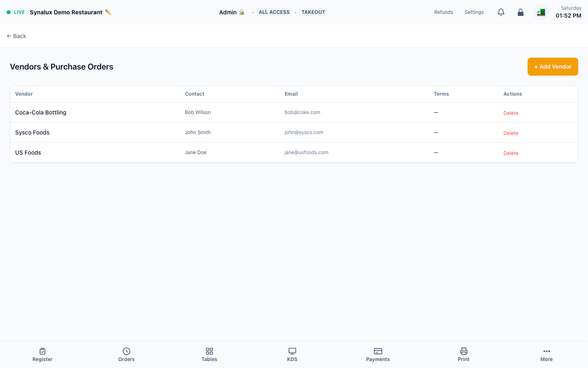Delete the Sysco Foods vendor
The image size is (588, 368).
tap(511, 133)
